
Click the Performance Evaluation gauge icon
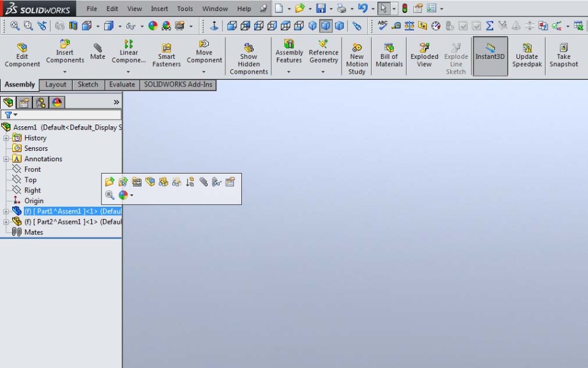point(435,26)
